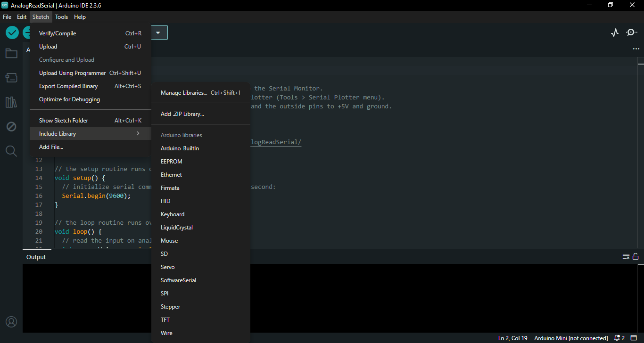Click the Verify checkmark toolbar icon
The height and width of the screenshot is (343, 644).
pos(12,33)
